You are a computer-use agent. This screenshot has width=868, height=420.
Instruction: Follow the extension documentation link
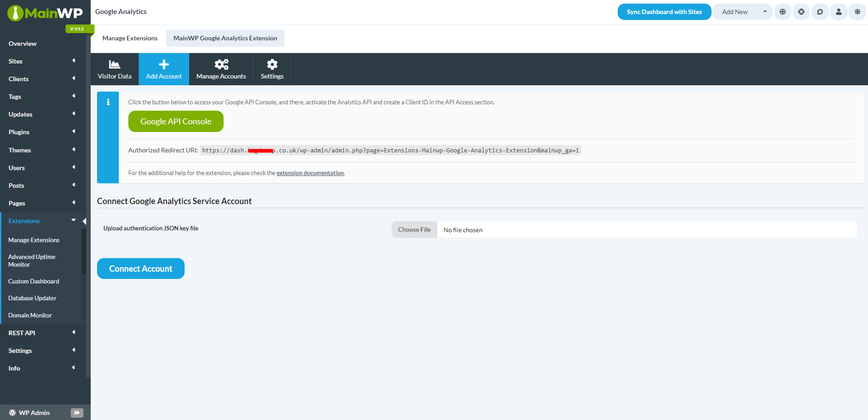[x=310, y=173]
